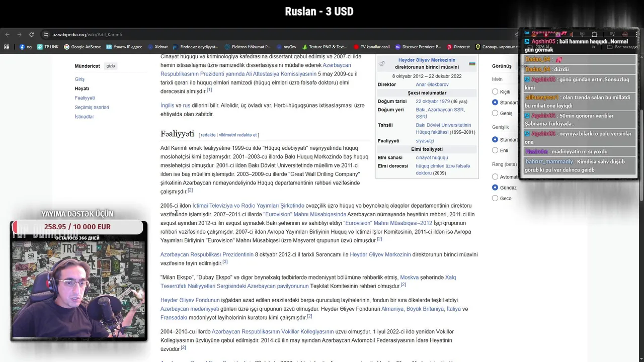
Task: Jump to İstinadlar in contents
Action: tap(85, 117)
